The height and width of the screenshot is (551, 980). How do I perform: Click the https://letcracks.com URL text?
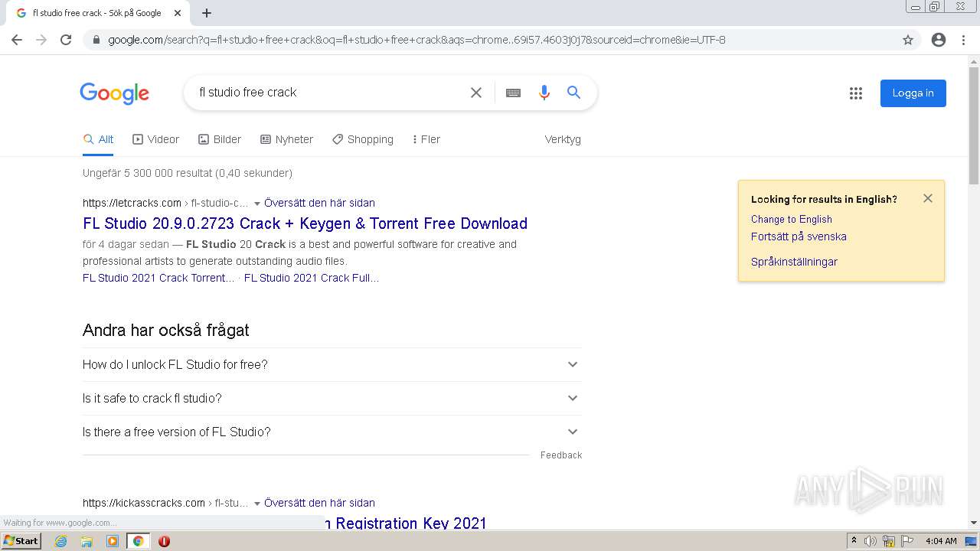(x=132, y=203)
